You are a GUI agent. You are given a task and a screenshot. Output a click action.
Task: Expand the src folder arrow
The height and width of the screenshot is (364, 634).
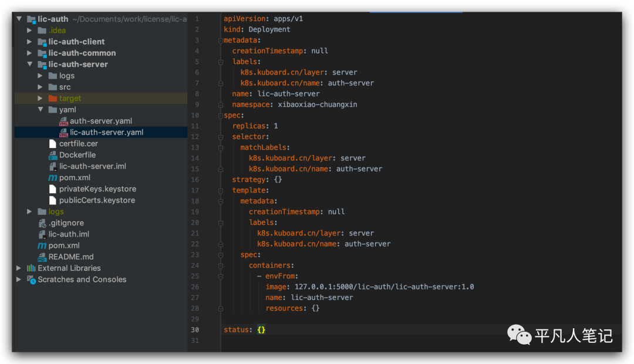tap(41, 87)
